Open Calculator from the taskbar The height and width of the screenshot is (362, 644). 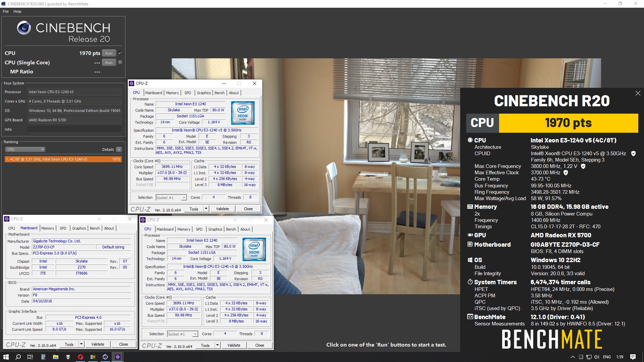point(43,357)
